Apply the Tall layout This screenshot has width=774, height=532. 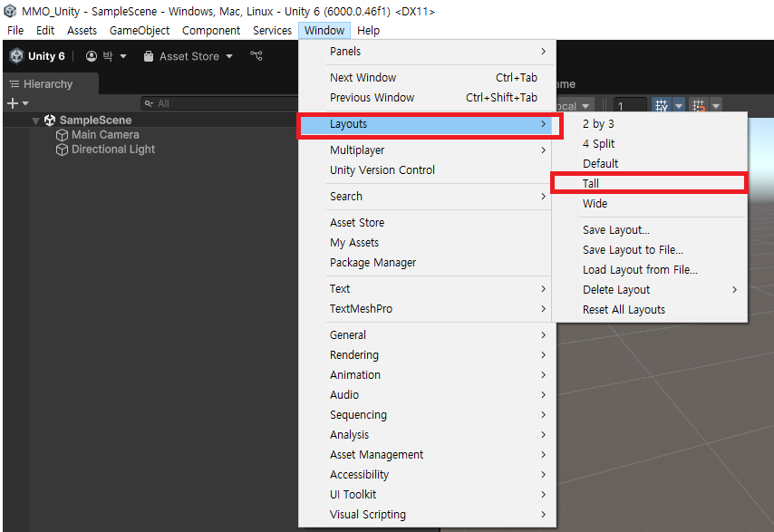coord(649,184)
